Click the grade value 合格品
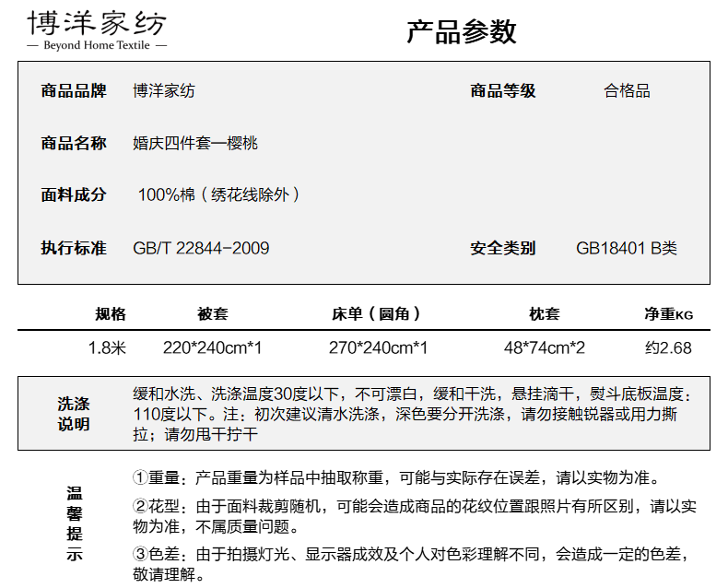The width and height of the screenshot is (728, 588). coord(627,90)
